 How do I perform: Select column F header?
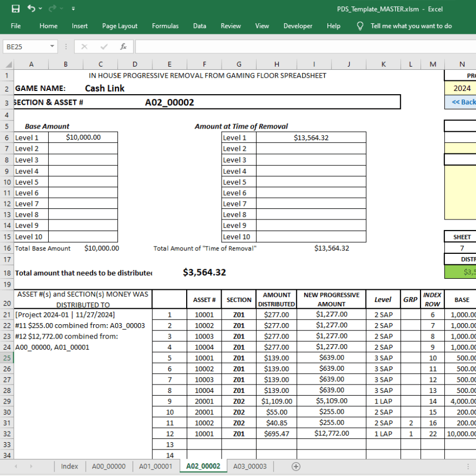(204, 65)
